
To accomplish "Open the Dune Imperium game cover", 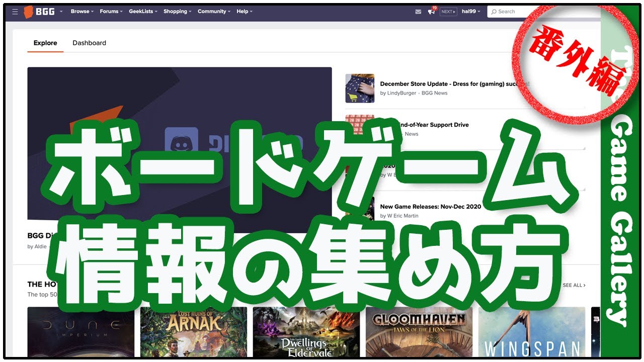I will click(x=80, y=332).
